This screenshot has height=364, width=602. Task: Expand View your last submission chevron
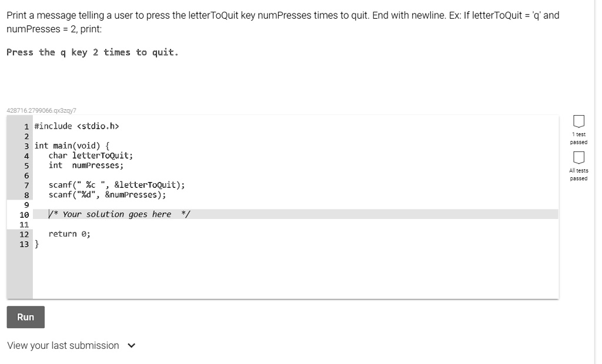coord(131,346)
